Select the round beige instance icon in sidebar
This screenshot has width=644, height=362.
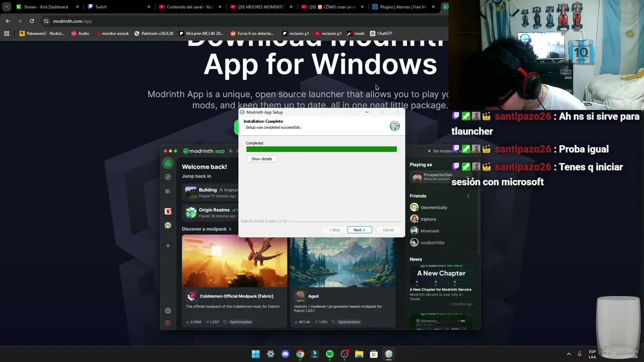tap(168, 225)
